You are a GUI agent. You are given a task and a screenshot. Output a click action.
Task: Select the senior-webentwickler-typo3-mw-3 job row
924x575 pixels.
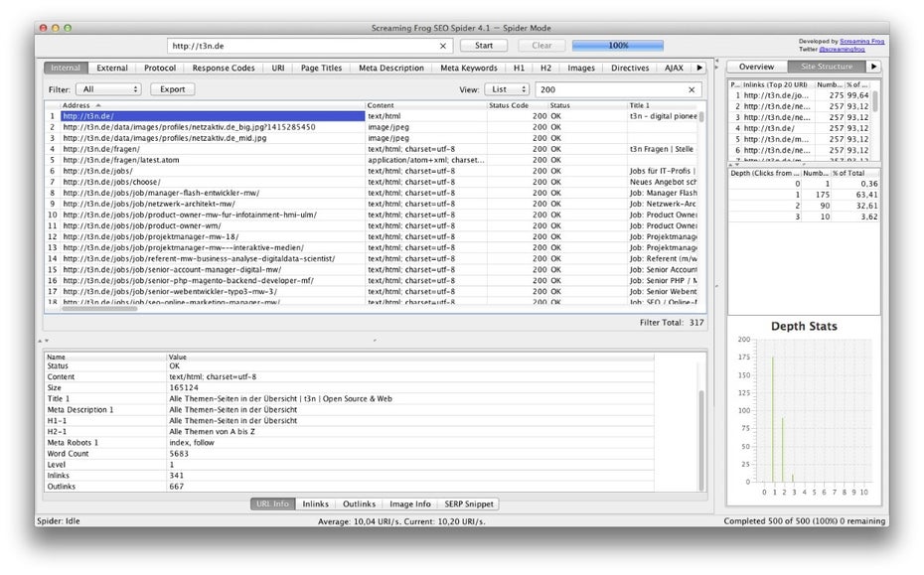tap(373, 291)
